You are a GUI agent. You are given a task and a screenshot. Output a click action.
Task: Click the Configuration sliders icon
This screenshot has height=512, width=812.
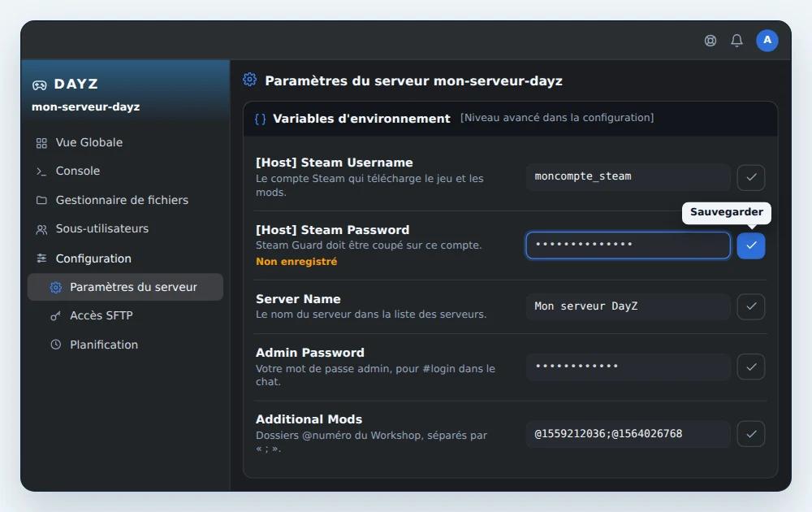coord(41,258)
